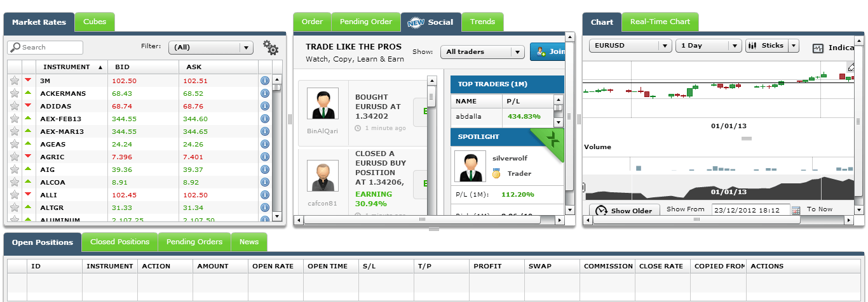This screenshot has height=302, width=868.
Task: Open info icon for ACKERMANS
Action: coord(265,93)
